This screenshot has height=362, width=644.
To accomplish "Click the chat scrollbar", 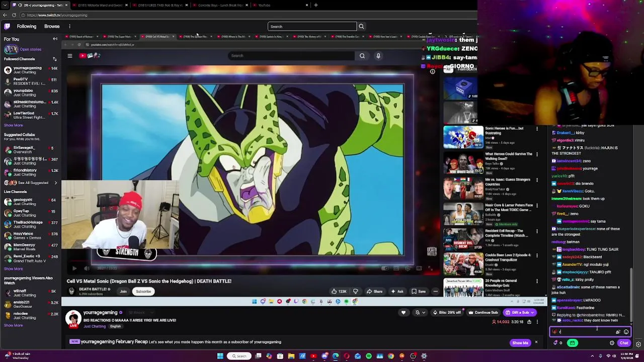I will (631, 296).
